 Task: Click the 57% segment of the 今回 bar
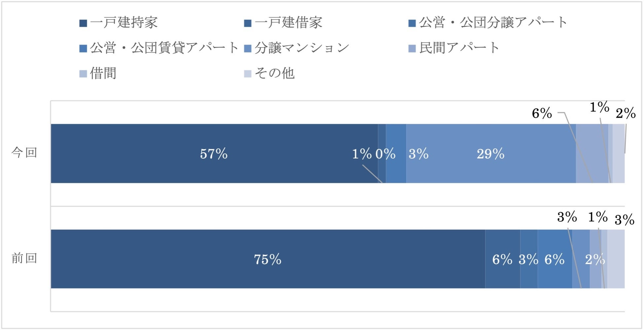[214, 154]
